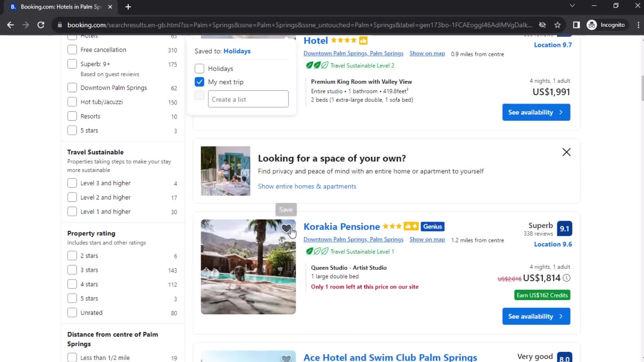Click the Create a list input field

pos(248,99)
